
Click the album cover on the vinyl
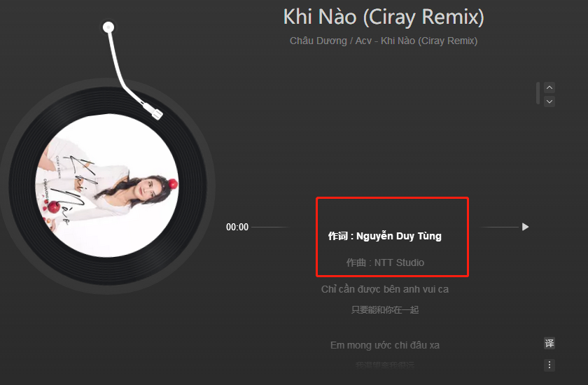[x=107, y=185]
